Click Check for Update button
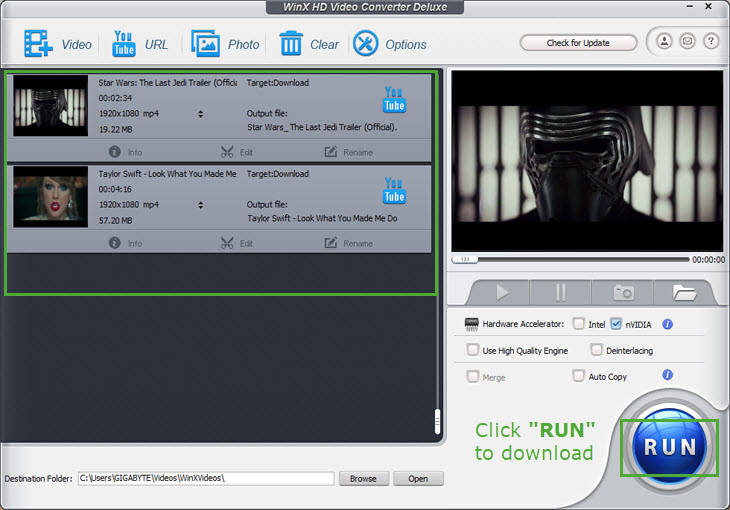 point(578,43)
